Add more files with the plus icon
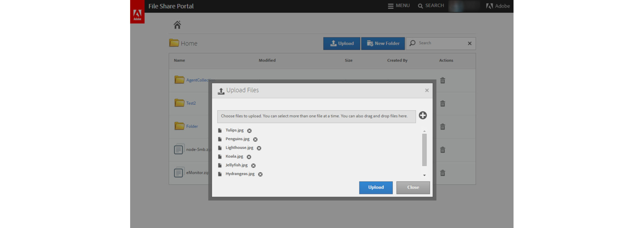 pyautogui.click(x=423, y=115)
